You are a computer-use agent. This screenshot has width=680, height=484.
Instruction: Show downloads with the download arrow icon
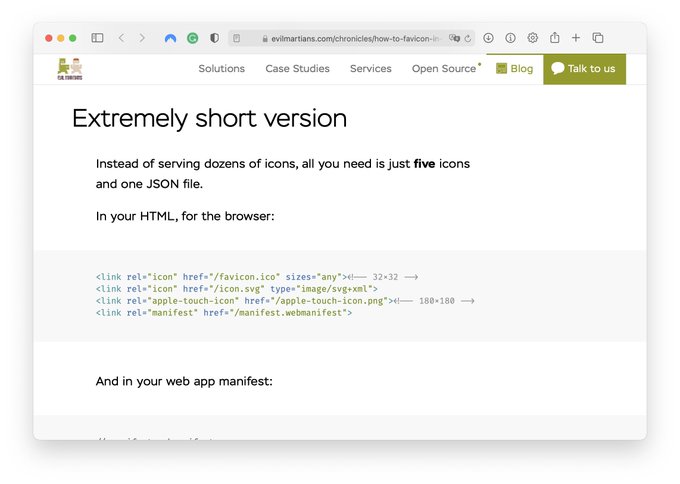[x=488, y=38]
